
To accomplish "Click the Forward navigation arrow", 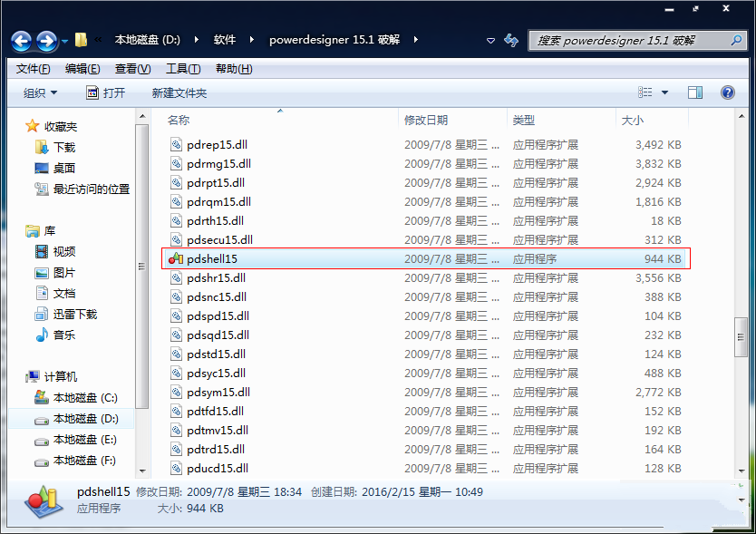I will click(x=47, y=42).
